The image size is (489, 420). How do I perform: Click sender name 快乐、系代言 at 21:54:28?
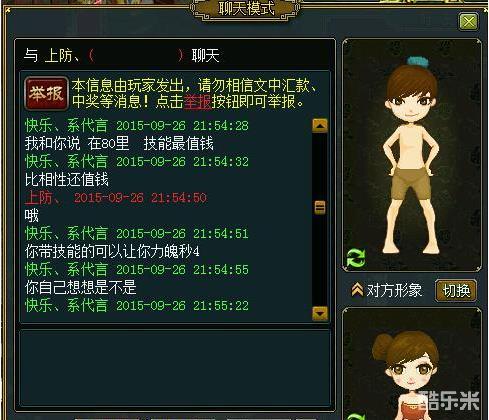pyautogui.click(x=66, y=125)
